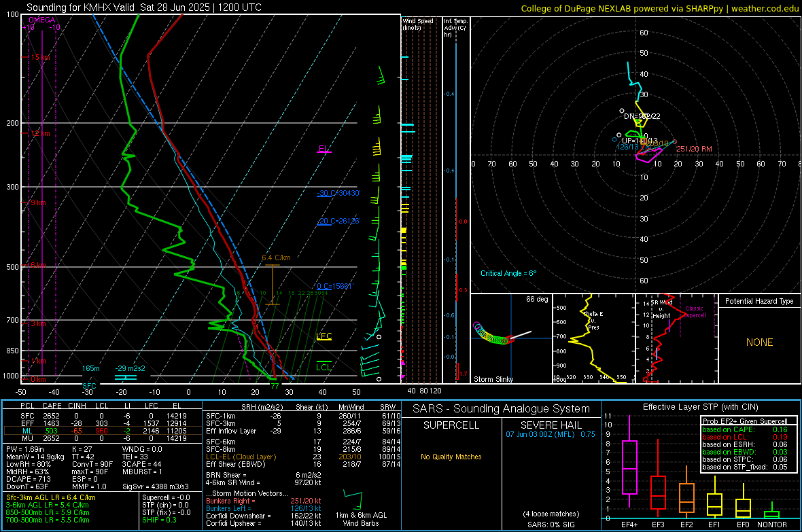This screenshot has width=802, height=532.
Task: Select the SFC parcel row
Action: pos(103,416)
